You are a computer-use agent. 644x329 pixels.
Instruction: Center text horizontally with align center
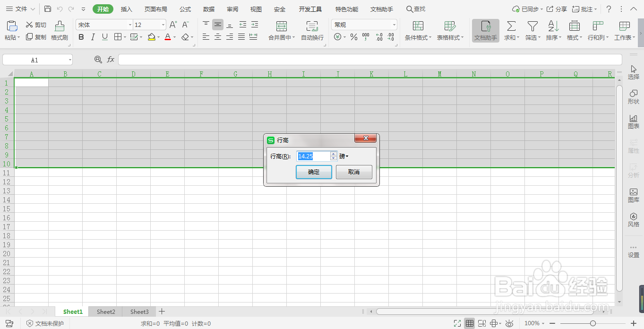tap(218, 37)
